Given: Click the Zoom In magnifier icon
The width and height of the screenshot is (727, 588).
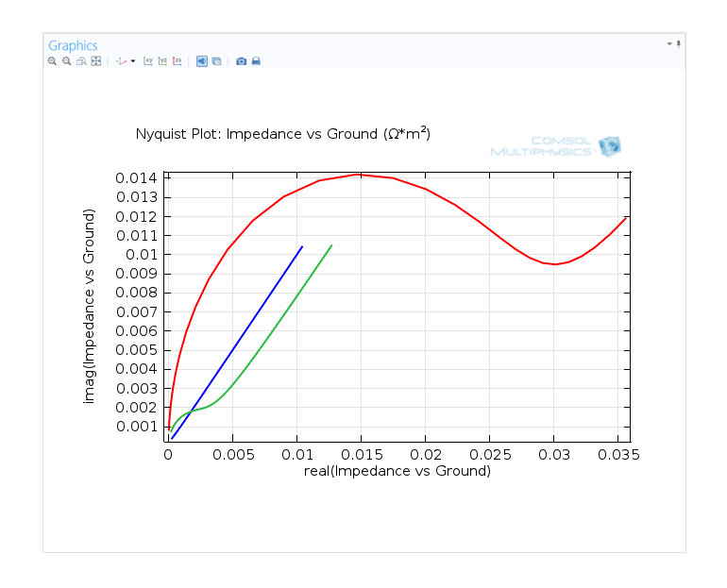Looking at the screenshot, I should 53,61.
